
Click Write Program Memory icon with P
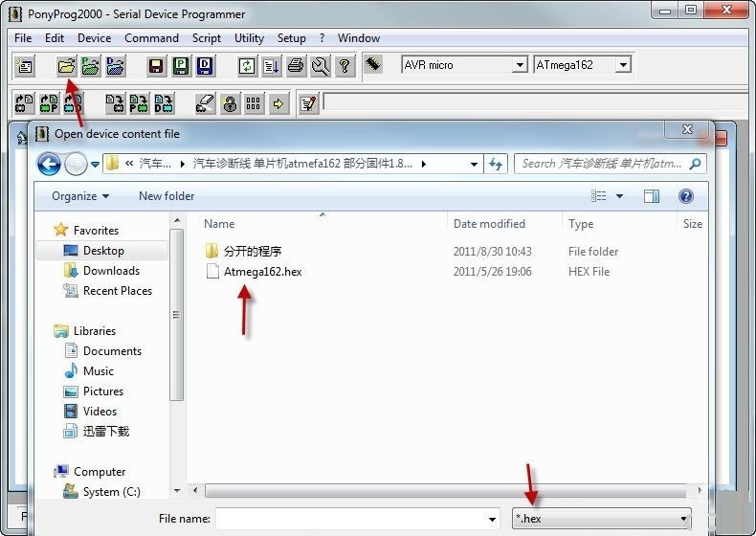coord(140,103)
